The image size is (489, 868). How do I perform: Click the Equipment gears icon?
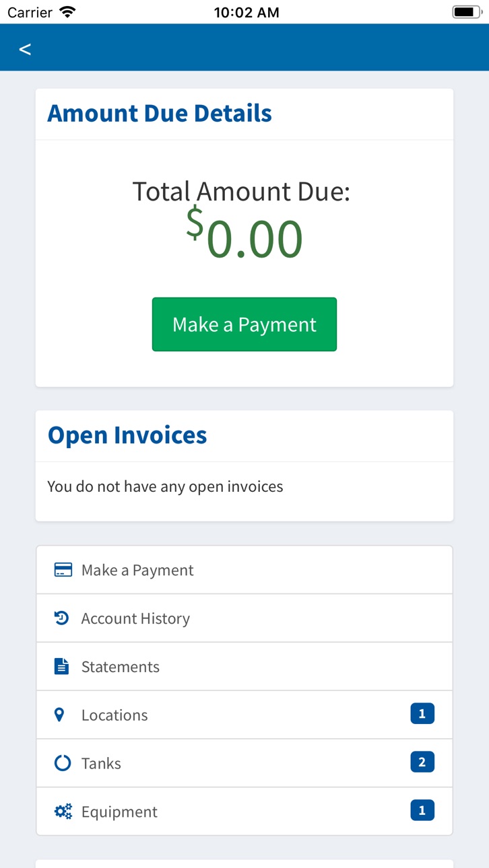coord(63,811)
